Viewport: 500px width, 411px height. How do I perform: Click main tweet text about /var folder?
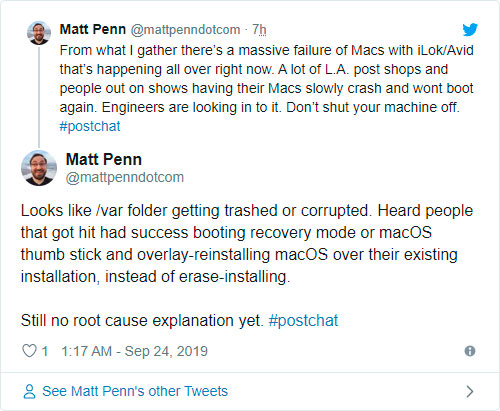coord(247,244)
